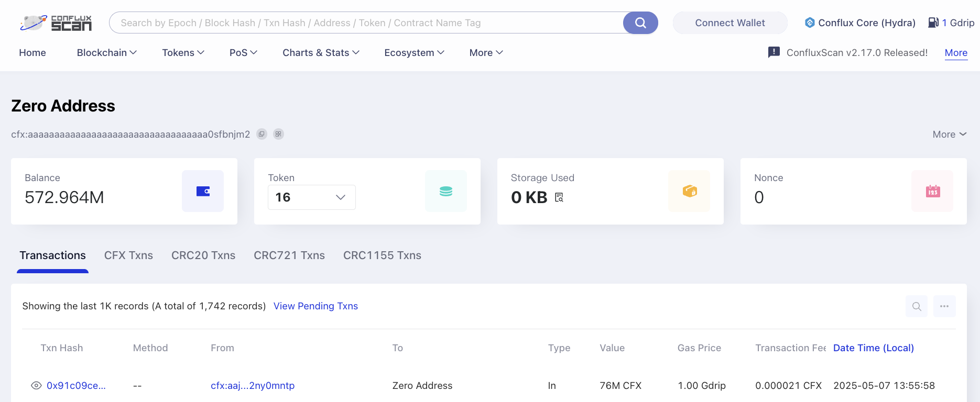
Task: Click the announcement notice icon
Action: [774, 52]
